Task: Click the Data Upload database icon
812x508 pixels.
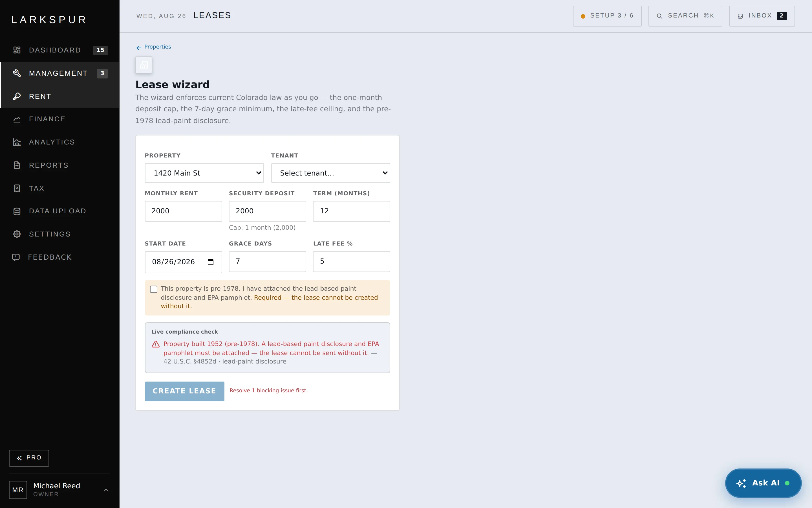Action: pos(17,211)
